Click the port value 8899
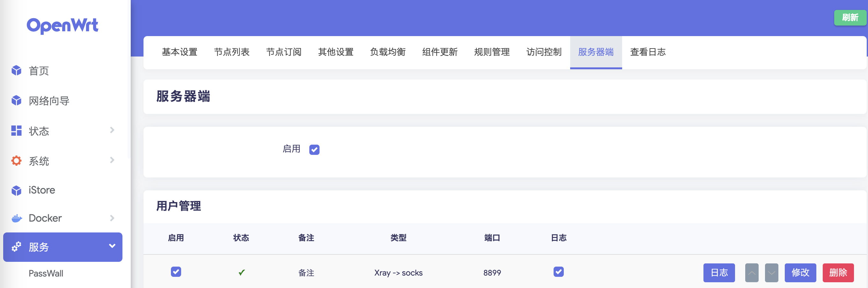This screenshot has width=868, height=288. 492,272
